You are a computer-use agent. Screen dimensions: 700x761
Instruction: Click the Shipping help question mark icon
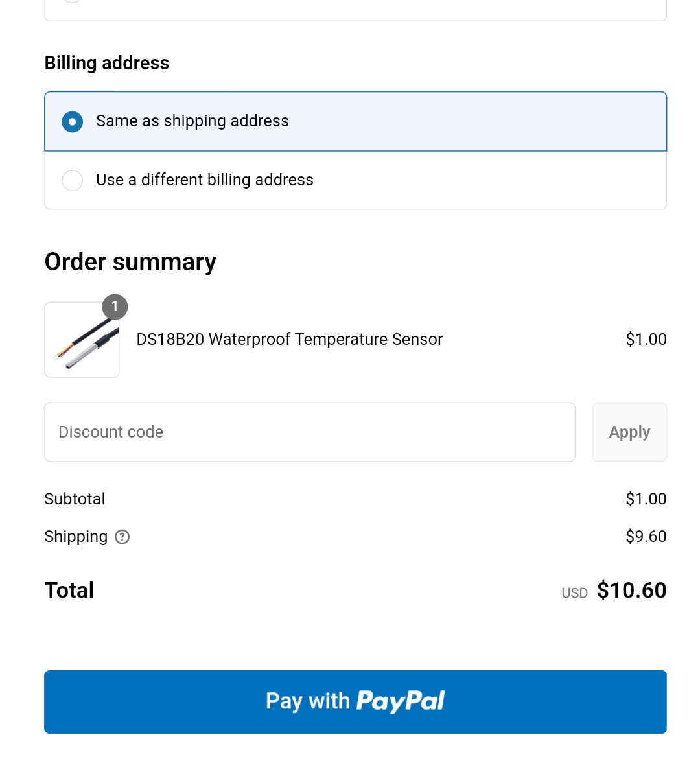click(122, 537)
